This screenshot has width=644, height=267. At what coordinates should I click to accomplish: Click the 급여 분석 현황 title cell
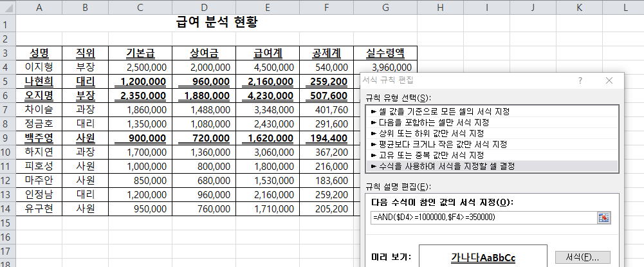coord(216,23)
